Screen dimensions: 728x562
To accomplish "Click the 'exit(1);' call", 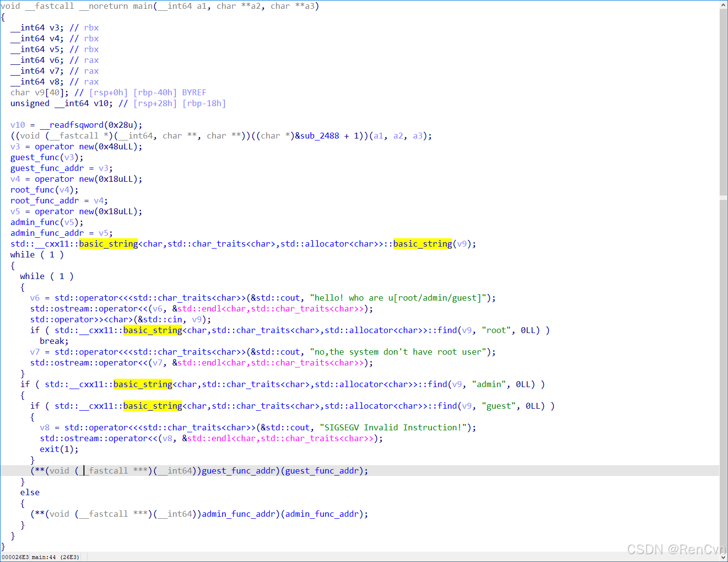I will coord(59,449).
